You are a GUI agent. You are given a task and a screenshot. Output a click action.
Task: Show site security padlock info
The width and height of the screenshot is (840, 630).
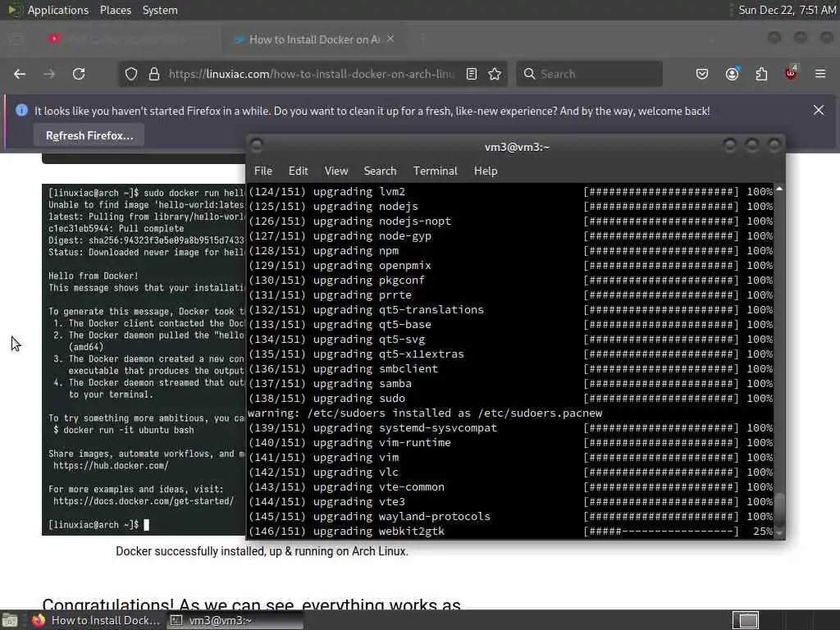coord(154,74)
